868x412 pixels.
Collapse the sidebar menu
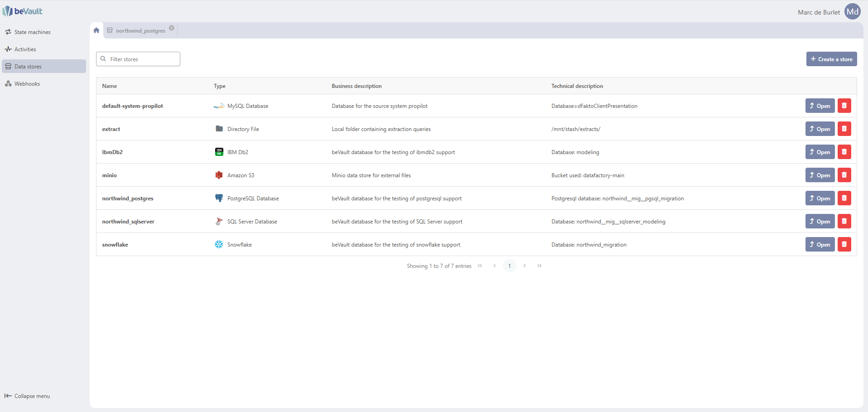[x=27, y=396]
